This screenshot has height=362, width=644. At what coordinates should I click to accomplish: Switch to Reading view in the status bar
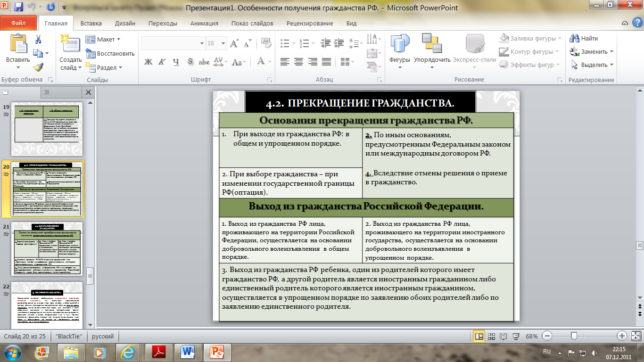click(504, 337)
